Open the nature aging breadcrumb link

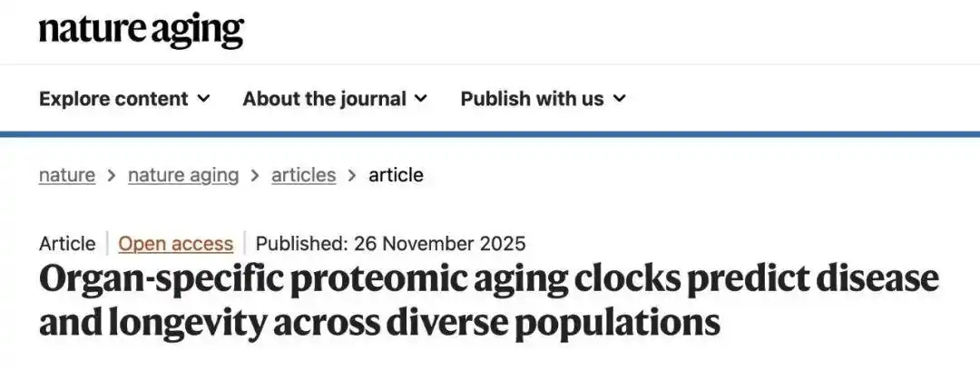(183, 175)
